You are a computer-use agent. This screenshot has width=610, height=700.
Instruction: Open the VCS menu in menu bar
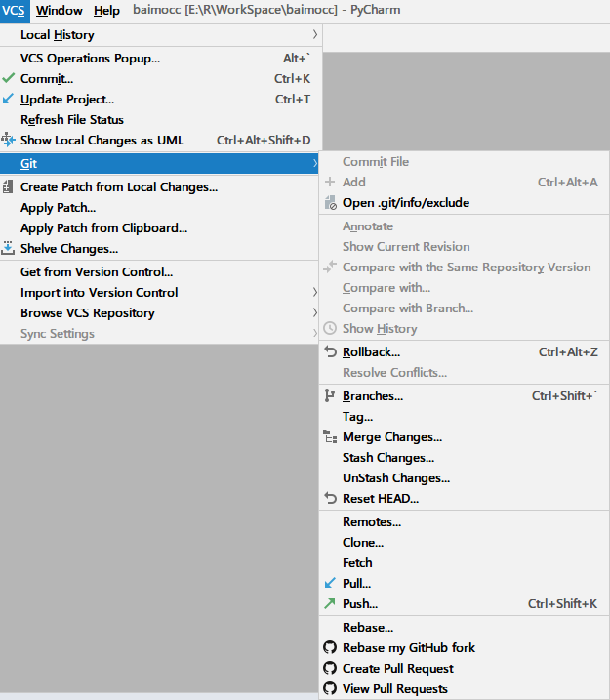(15, 11)
